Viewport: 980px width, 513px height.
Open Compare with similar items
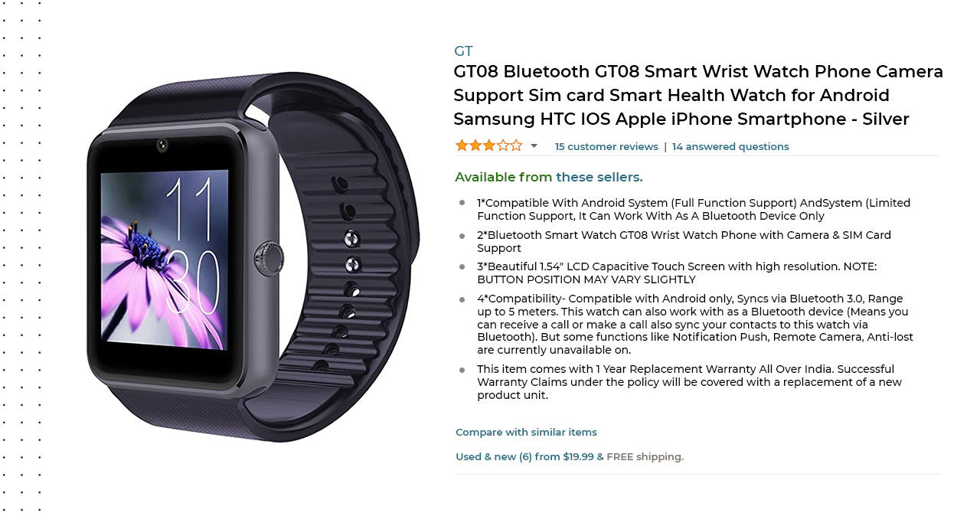[x=526, y=432]
